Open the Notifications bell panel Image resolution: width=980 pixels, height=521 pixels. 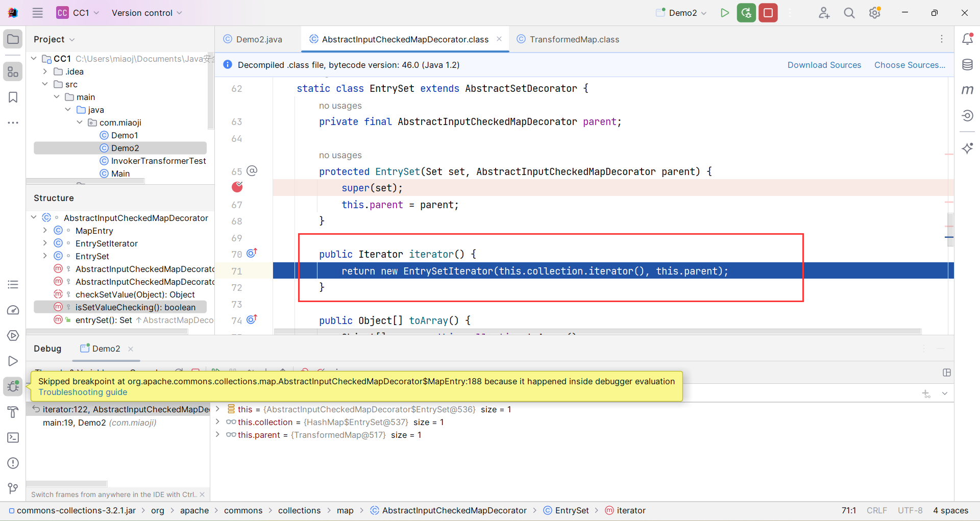(967, 39)
